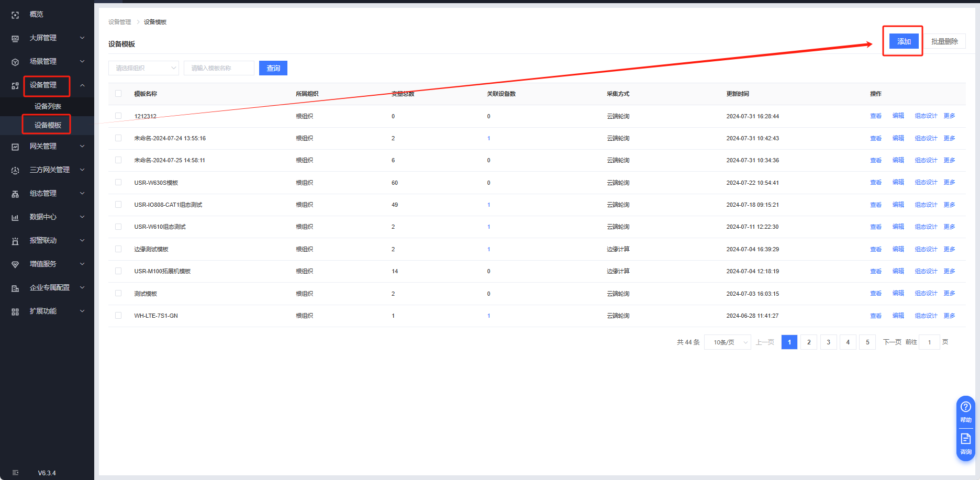The width and height of the screenshot is (980, 480).
Task: Click the 请输入模板名称 search field
Action: (x=219, y=68)
